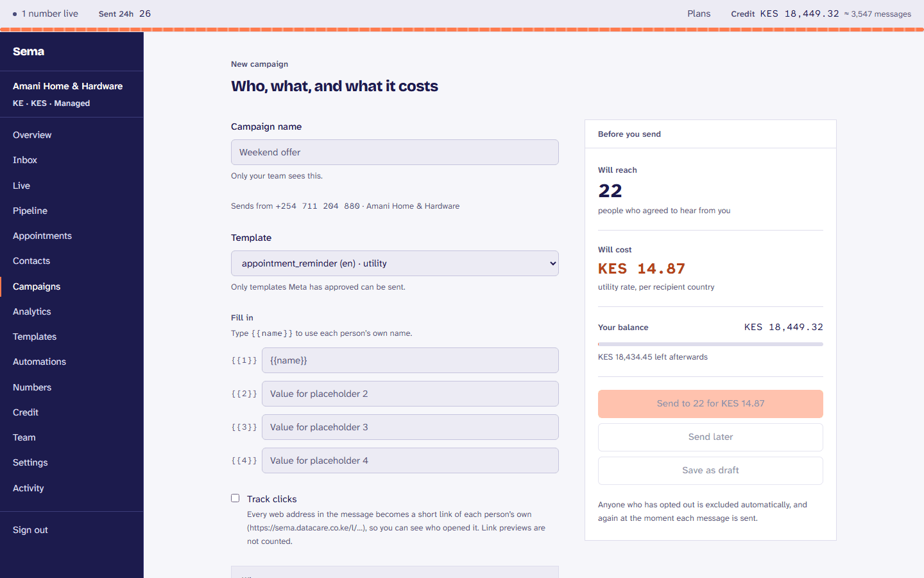Choose Send later

point(710,437)
